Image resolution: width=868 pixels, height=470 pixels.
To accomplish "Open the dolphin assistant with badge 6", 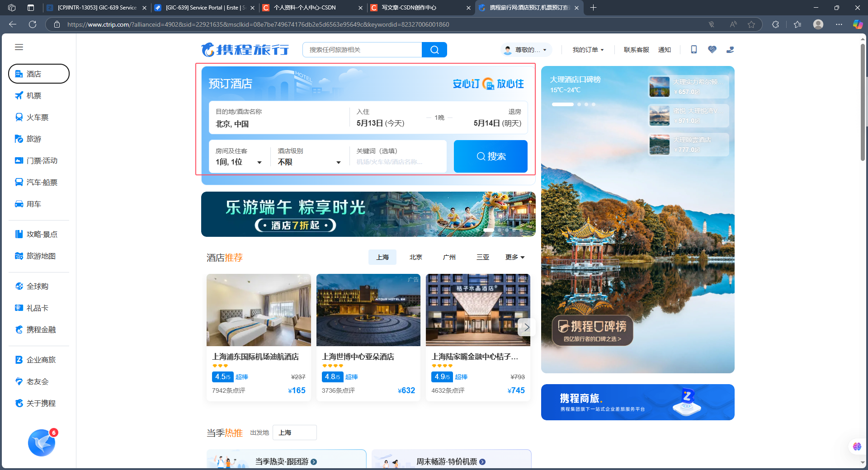I will pyautogui.click(x=42, y=442).
